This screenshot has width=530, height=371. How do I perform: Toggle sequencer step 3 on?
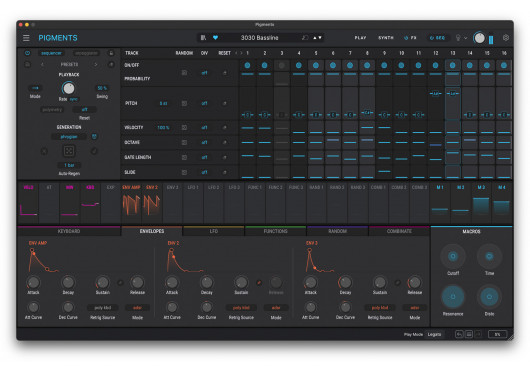point(282,65)
